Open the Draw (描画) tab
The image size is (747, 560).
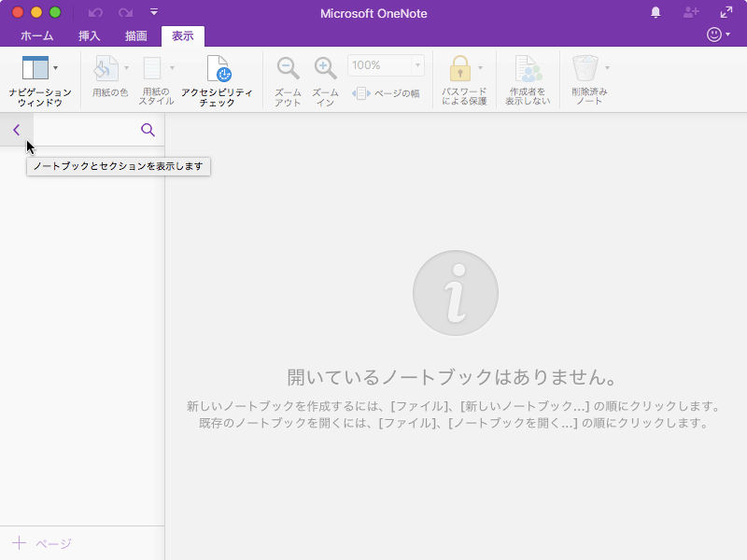136,36
